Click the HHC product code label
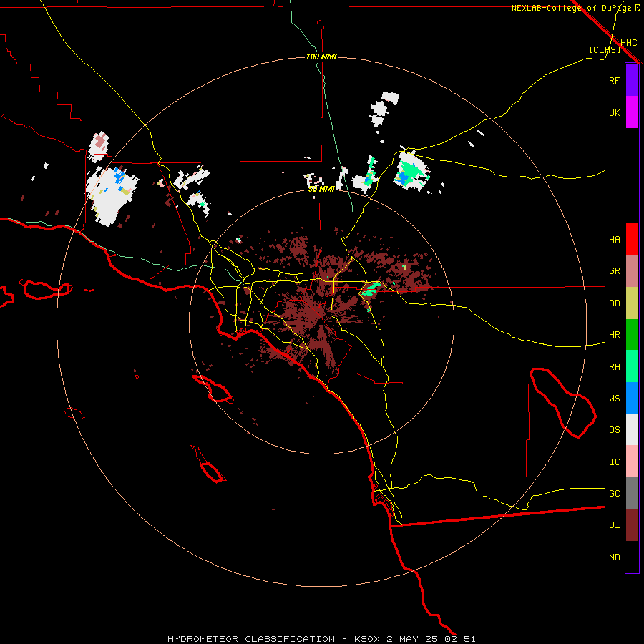Image resolution: width=644 pixels, height=644 pixels. (629, 43)
